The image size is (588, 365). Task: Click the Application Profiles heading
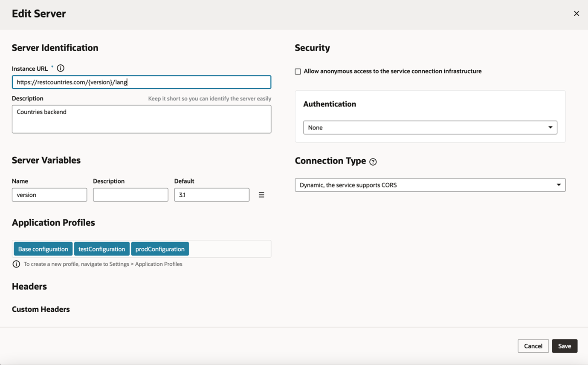coord(53,223)
